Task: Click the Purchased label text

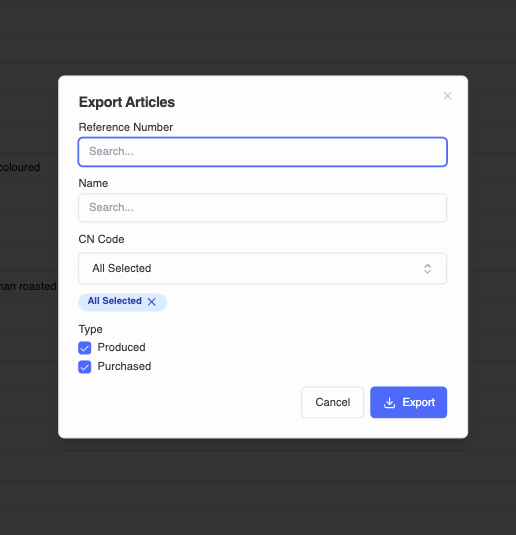Action: pos(124,366)
